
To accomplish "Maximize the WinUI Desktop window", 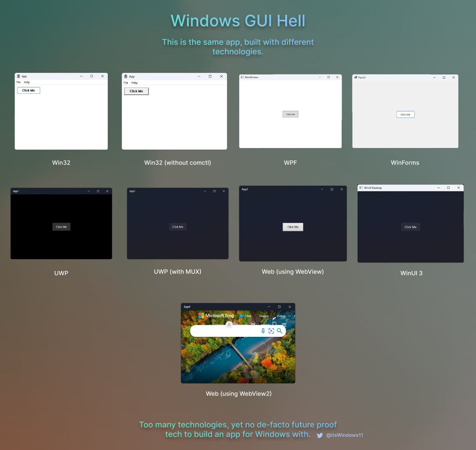I will 448,188.
